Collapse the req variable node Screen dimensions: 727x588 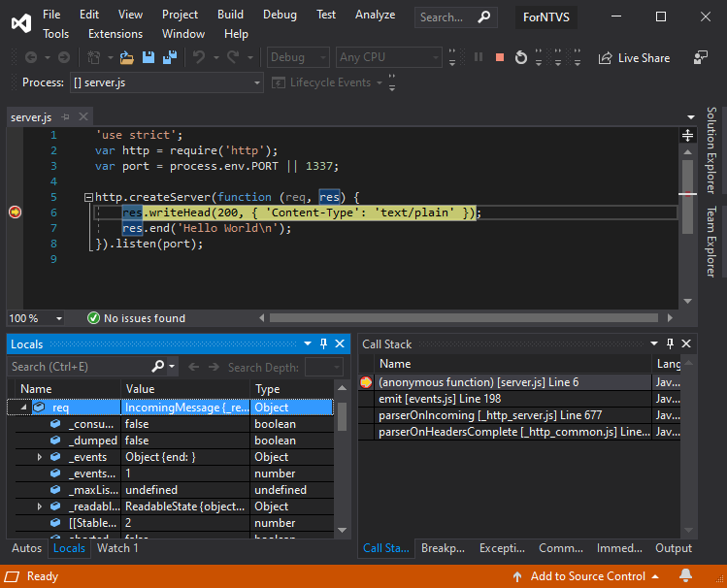click(x=23, y=408)
